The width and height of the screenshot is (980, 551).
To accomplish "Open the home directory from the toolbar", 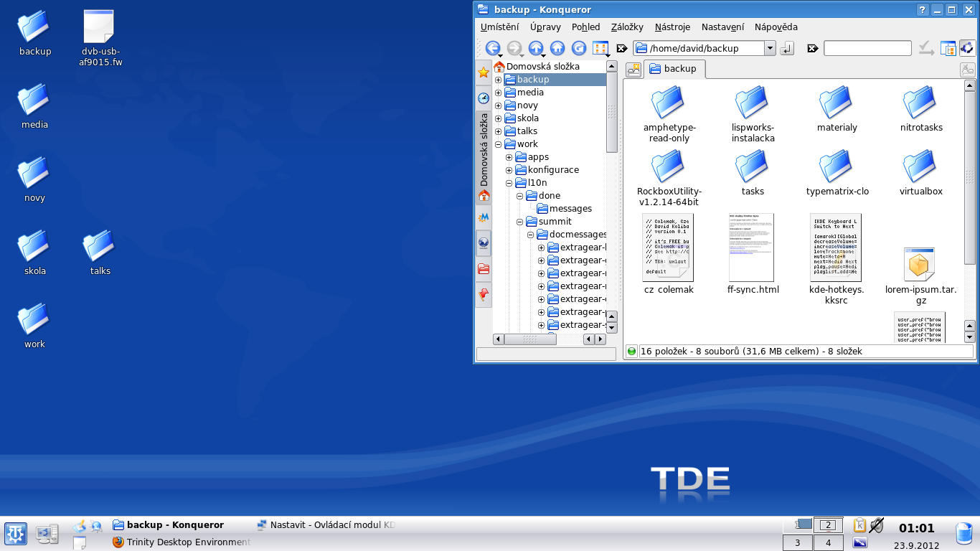I will [x=557, y=48].
